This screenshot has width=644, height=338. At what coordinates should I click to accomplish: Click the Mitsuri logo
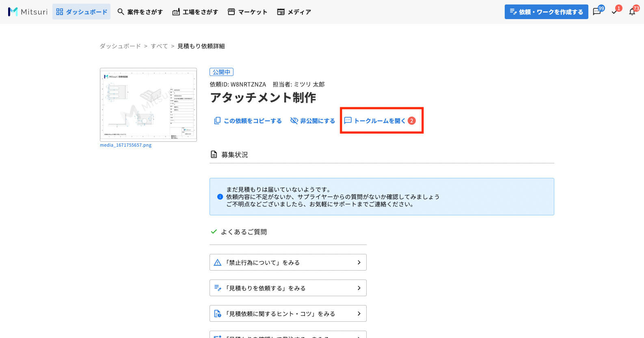pyautogui.click(x=28, y=12)
